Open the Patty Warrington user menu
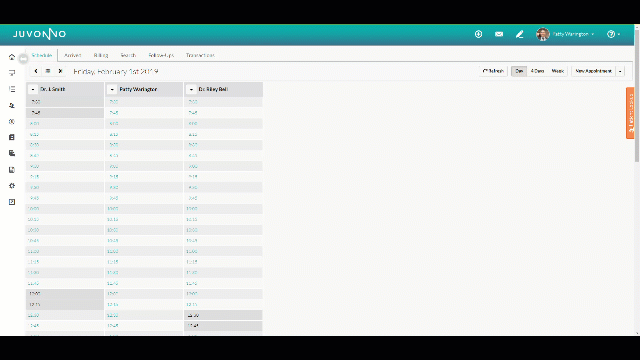640x360 pixels. 573,34
